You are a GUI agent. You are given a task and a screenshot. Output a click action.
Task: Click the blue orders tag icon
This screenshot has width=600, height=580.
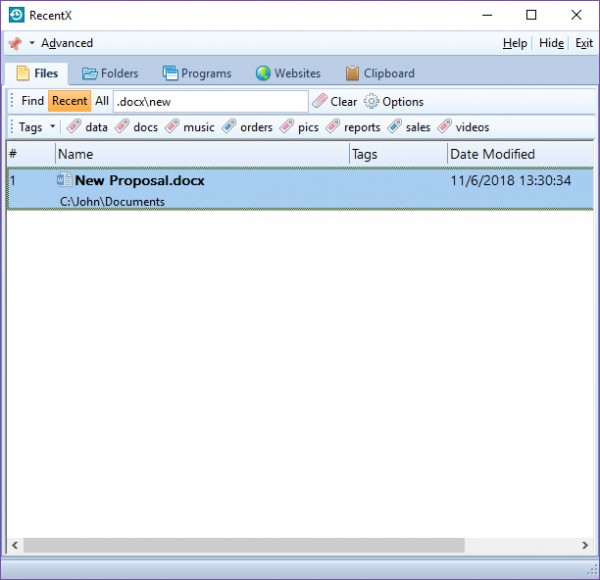point(229,126)
